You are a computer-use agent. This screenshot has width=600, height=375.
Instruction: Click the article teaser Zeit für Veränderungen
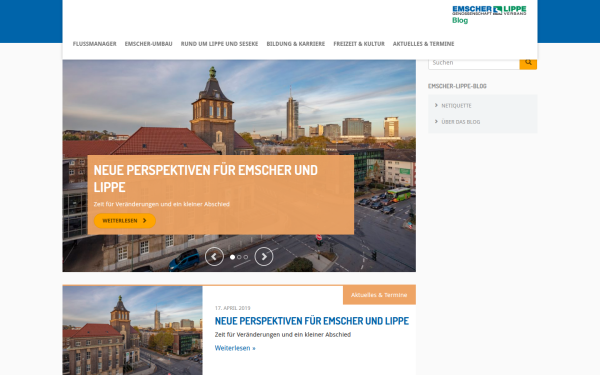pyautogui.click(x=283, y=335)
